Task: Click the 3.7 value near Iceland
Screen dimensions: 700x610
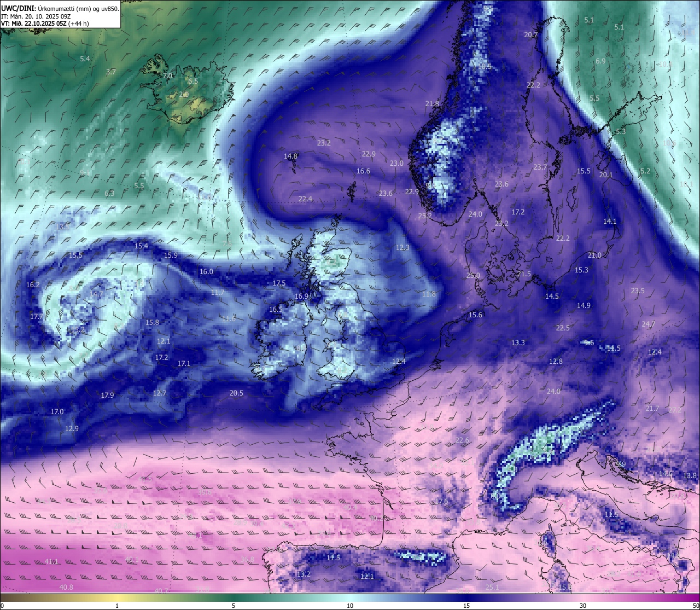Action: coord(111,72)
